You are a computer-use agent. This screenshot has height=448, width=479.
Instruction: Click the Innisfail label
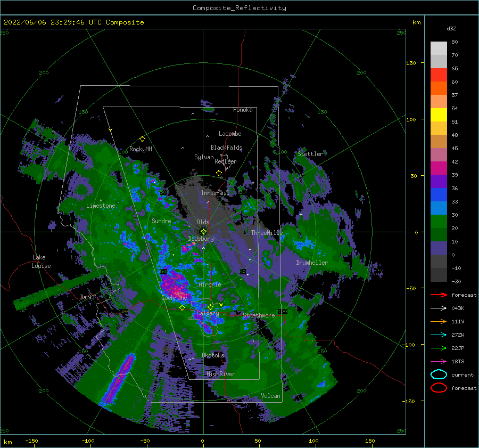215,193
